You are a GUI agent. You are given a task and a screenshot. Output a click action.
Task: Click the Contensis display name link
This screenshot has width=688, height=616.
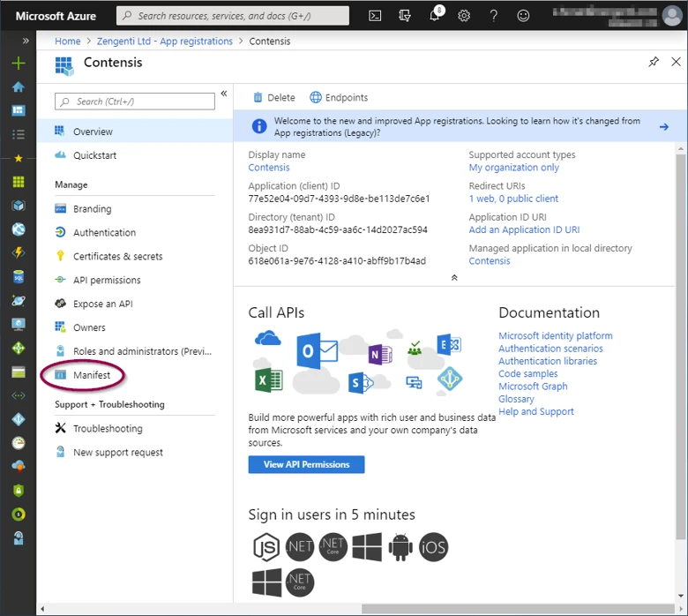(268, 168)
